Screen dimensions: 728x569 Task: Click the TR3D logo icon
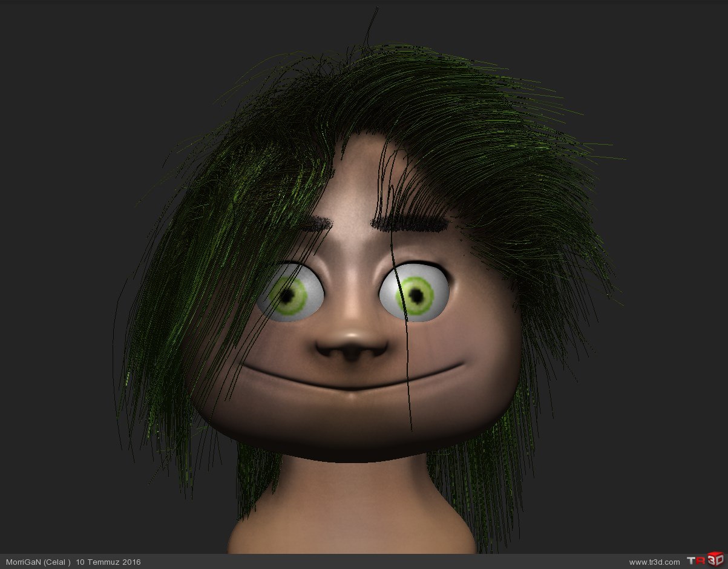[x=705, y=561]
